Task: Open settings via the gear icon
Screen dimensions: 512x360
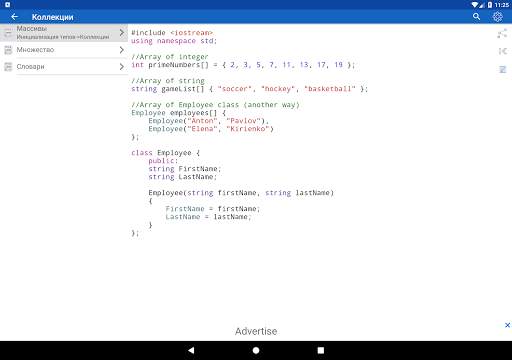Action: (x=498, y=17)
